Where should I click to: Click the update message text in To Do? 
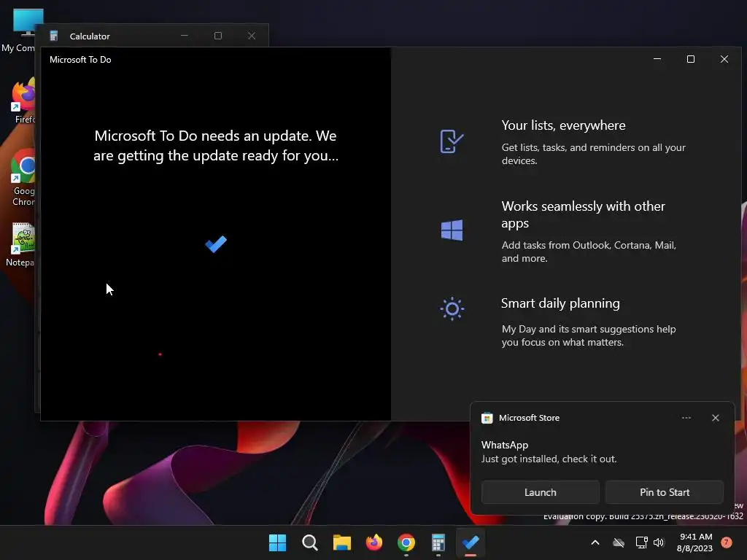(216, 146)
